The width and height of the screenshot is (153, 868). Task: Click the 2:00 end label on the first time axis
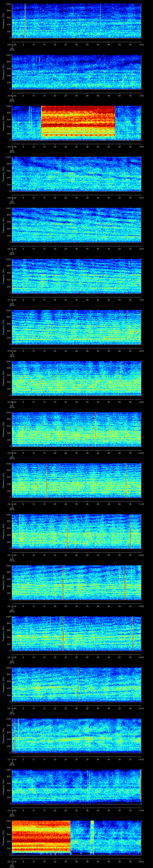[x=141, y=44]
